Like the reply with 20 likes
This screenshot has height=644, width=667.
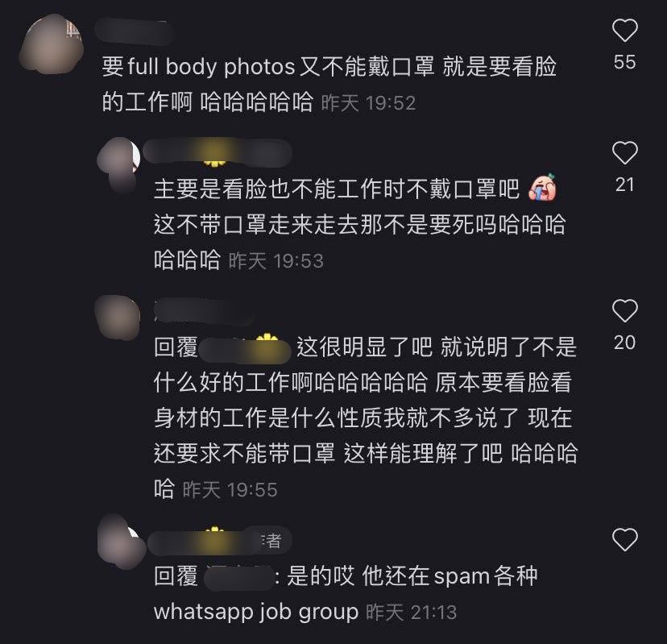[x=624, y=310]
